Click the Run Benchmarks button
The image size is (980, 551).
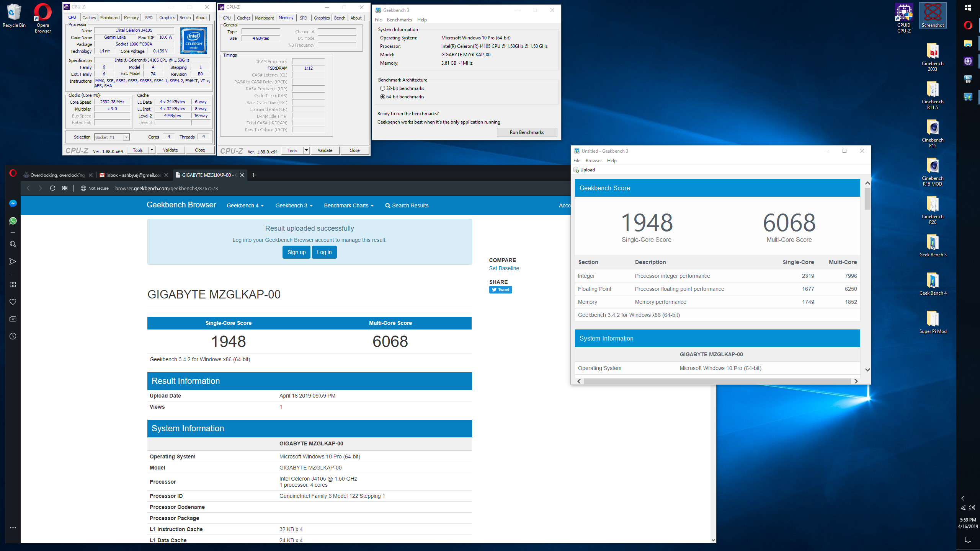coord(527,132)
